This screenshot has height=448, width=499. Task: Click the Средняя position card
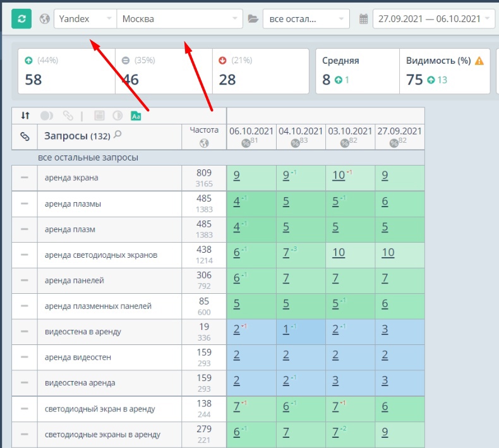[x=358, y=71]
